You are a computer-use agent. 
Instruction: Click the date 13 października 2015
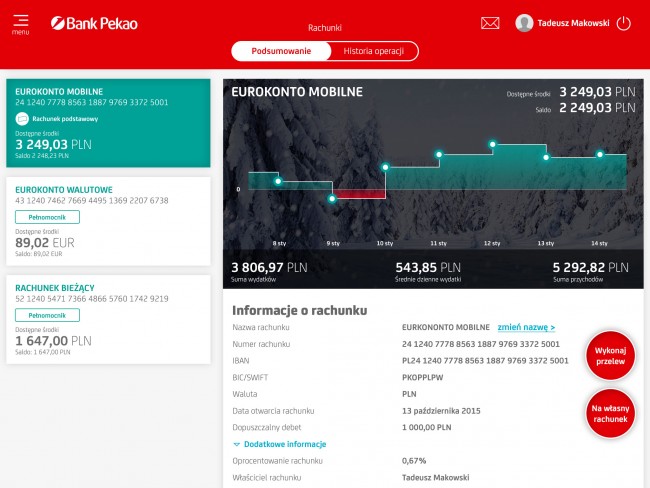pyautogui.click(x=441, y=411)
